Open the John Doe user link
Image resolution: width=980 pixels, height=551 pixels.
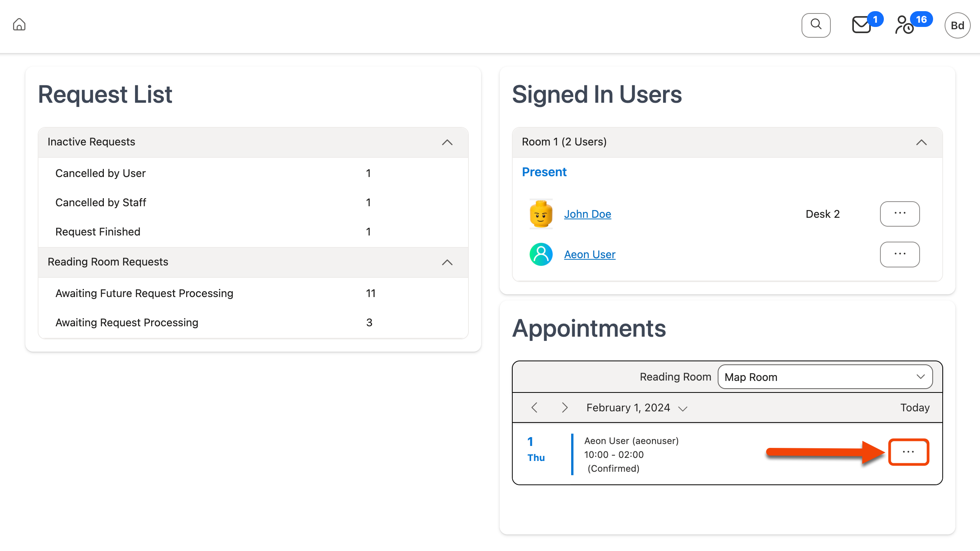coord(587,214)
